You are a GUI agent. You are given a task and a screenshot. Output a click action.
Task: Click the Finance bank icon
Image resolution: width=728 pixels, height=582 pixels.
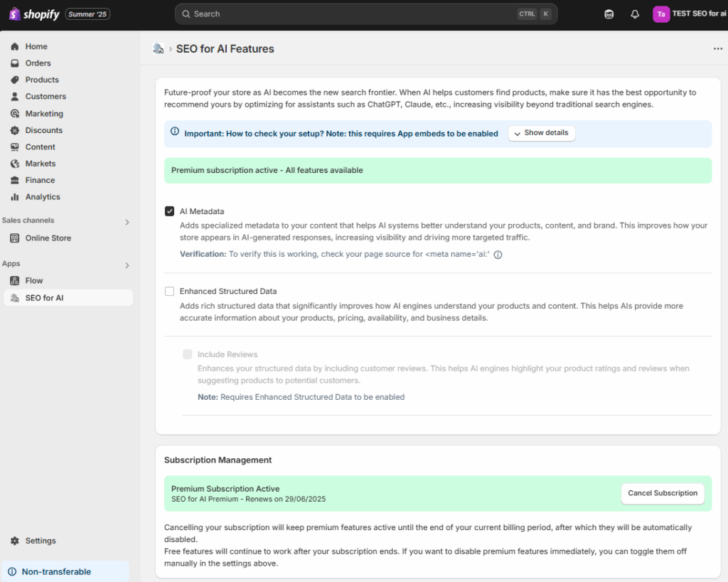(15, 180)
